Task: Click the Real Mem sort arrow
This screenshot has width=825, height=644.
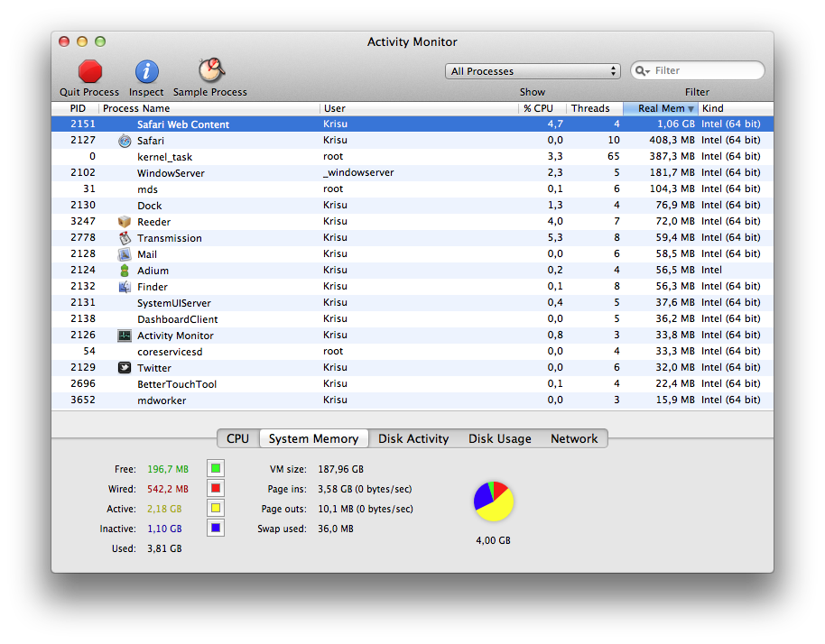Action: pyautogui.click(x=691, y=109)
